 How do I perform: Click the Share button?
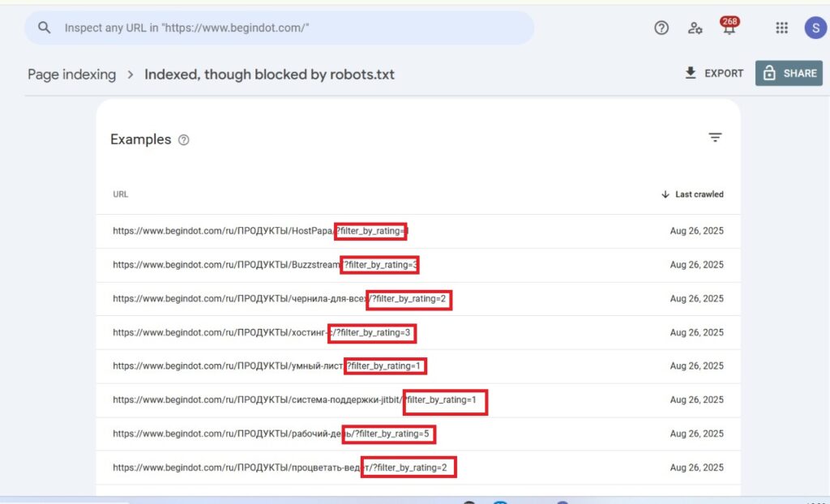point(789,73)
